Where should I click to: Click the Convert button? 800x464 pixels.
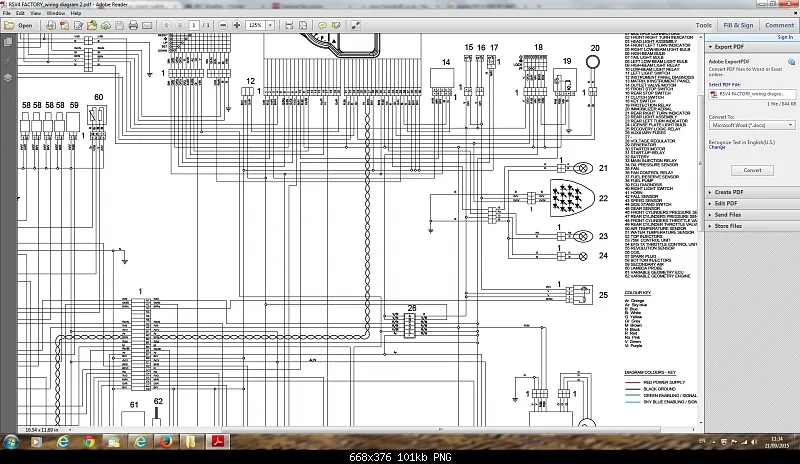pyautogui.click(x=752, y=170)
